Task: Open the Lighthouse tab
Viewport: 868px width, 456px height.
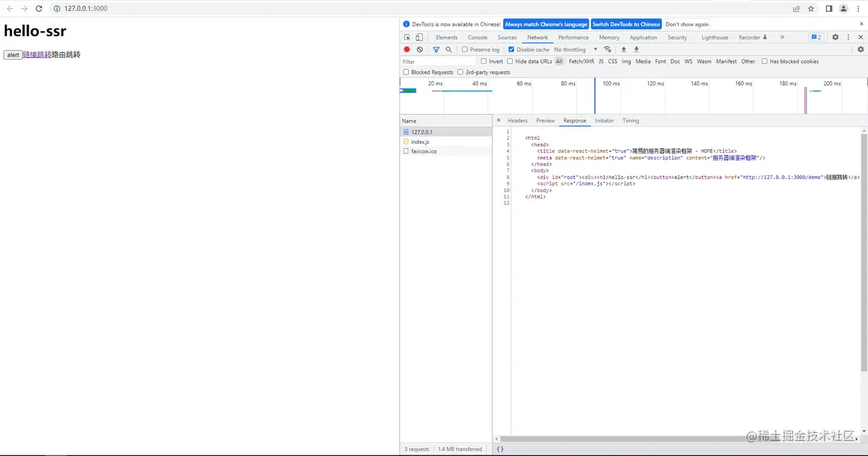Action: (715, 37)
